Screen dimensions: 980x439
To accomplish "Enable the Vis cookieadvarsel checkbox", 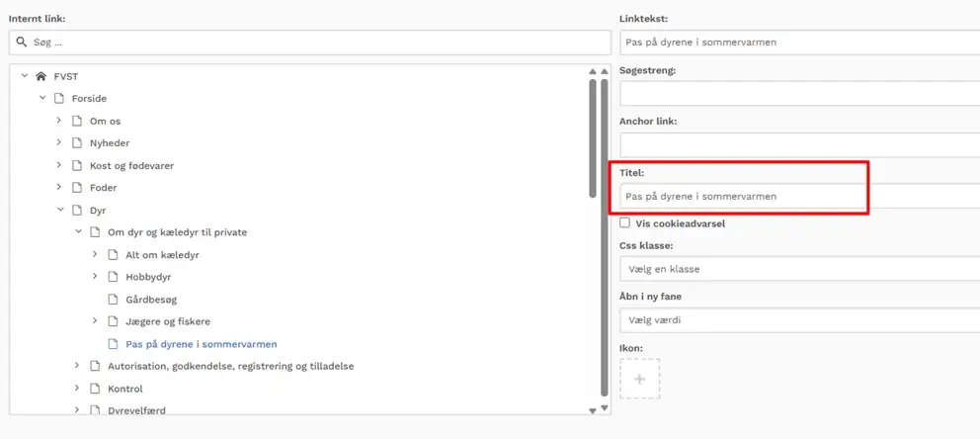I will [624, 223].
